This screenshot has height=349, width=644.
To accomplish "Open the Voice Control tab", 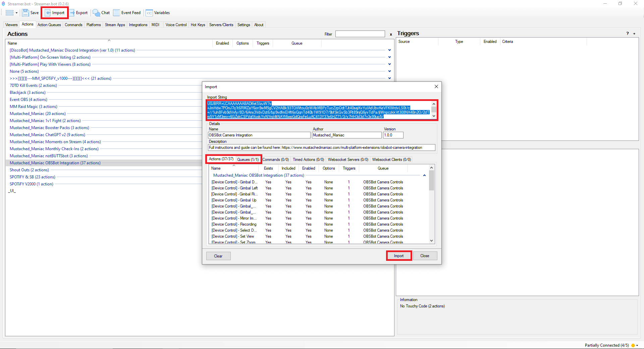I will click(x=176, y=25).
